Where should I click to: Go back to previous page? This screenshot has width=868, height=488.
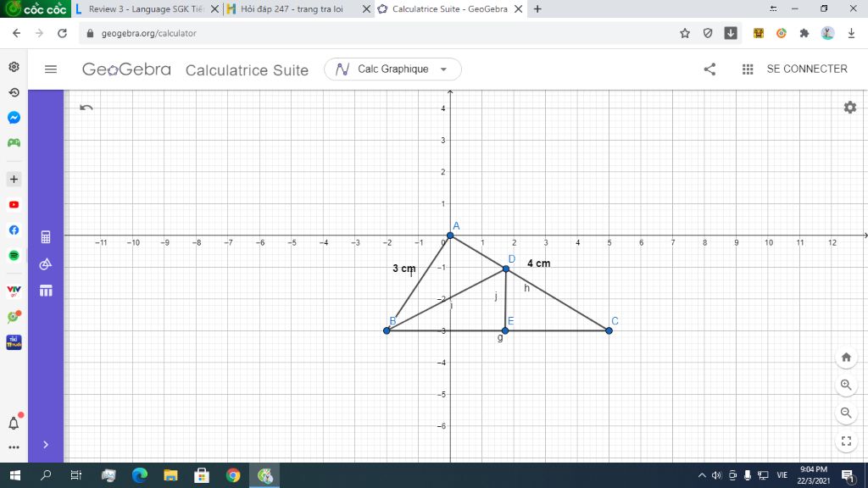click(17, 33)
